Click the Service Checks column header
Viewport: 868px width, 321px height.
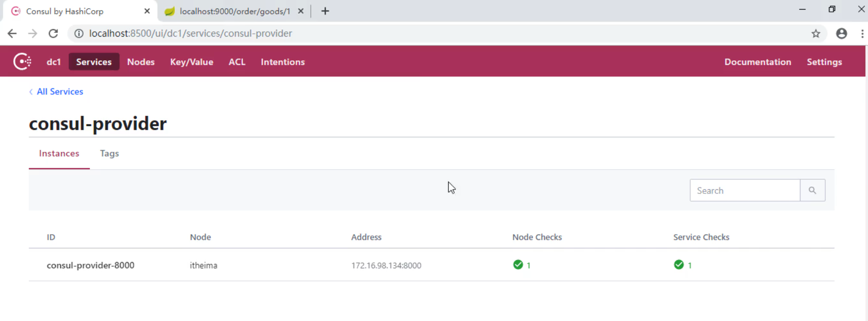tap(701, 237)
